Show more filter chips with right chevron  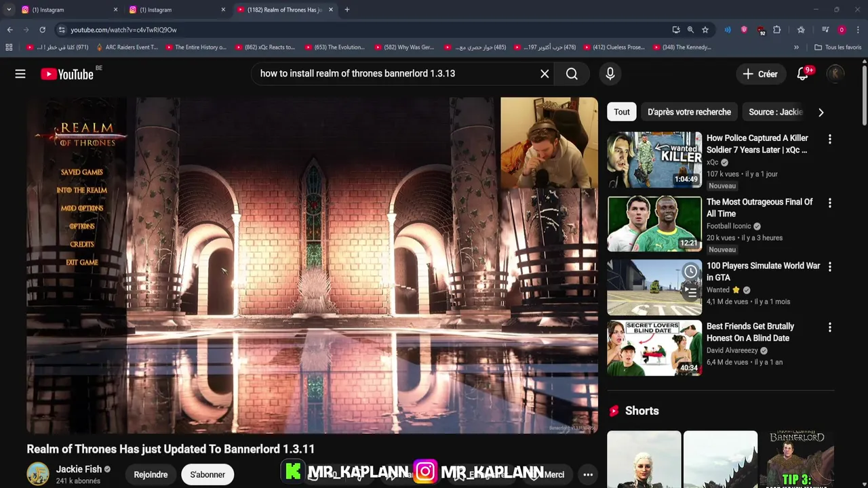[821, 113]
